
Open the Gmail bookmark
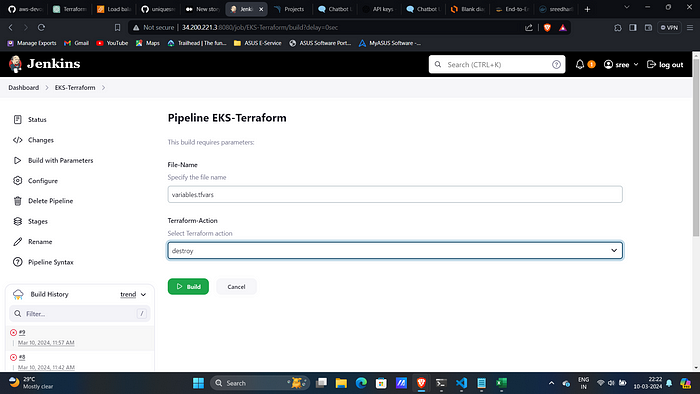(x=76, y=43)
